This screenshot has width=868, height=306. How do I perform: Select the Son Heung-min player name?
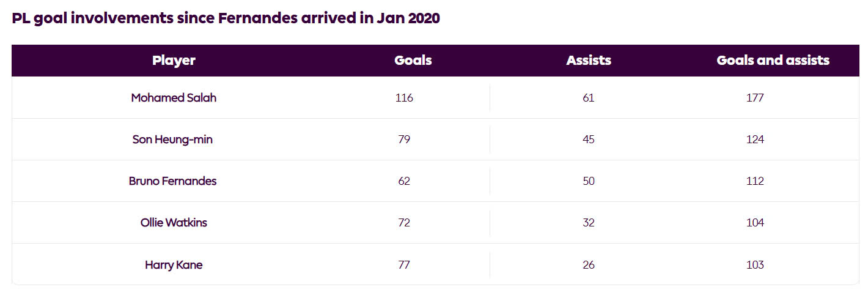(172, 140)
